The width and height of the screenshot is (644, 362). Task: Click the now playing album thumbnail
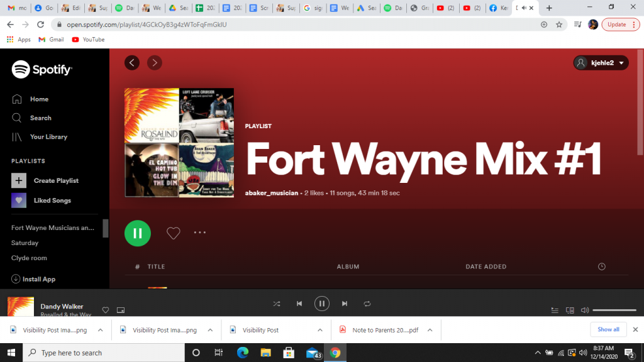coord(21,307)
